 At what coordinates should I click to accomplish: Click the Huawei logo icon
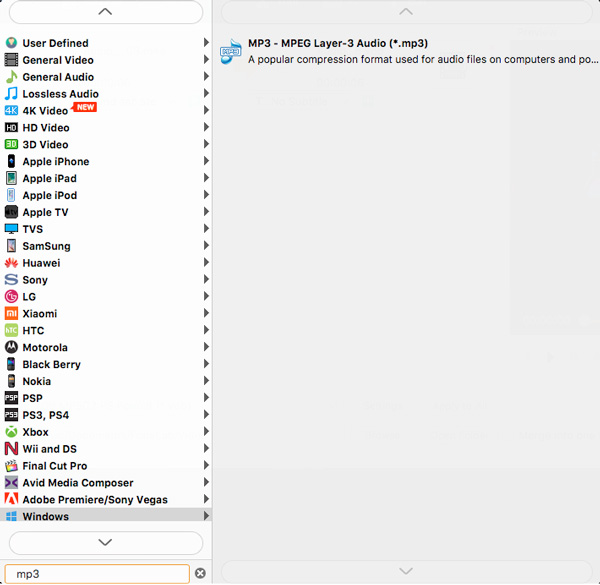(11, 262)
